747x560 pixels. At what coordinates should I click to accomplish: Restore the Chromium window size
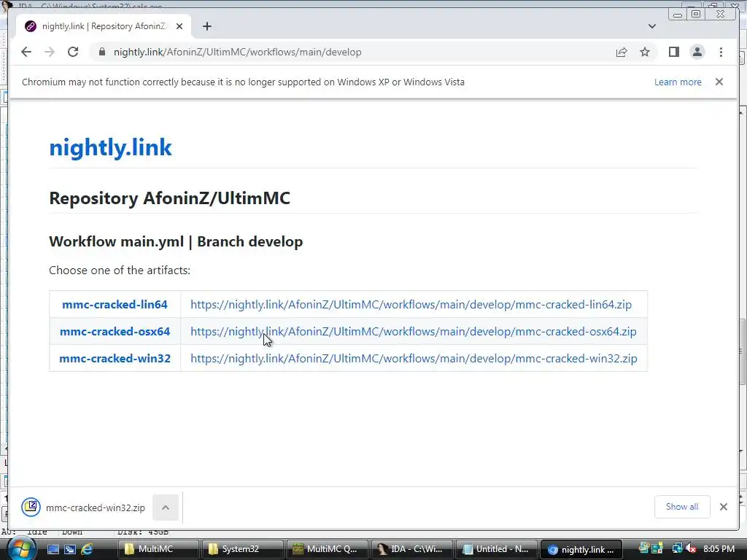click(695, 15)
